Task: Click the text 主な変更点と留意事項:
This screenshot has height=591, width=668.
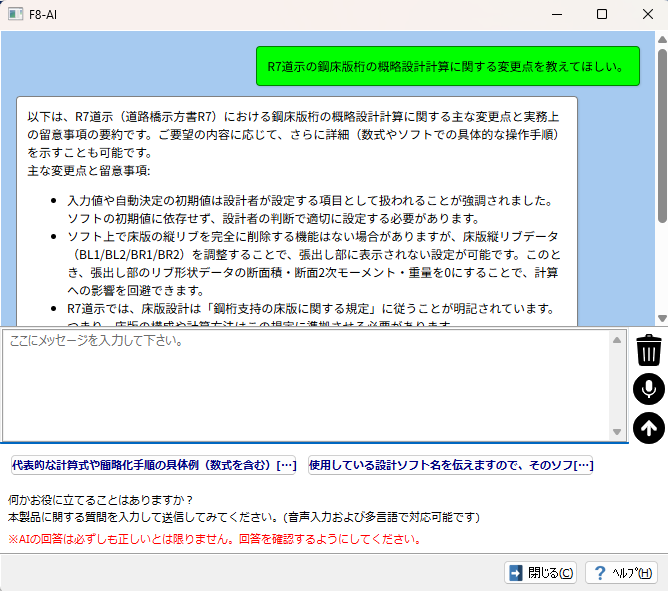Action: click(89, 171)
